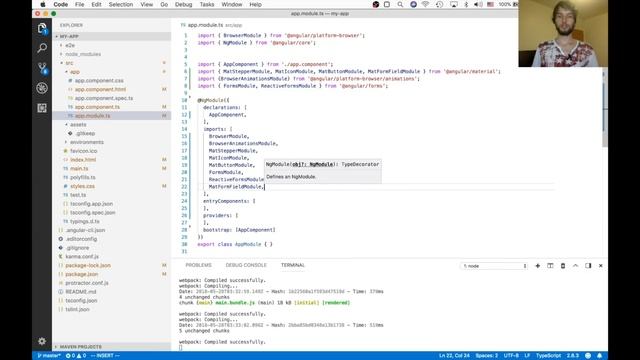Image resolution: width=640 pixels, height=360 pixels.
Task: Open the Selection menu
Action: [x=121, y=4]
